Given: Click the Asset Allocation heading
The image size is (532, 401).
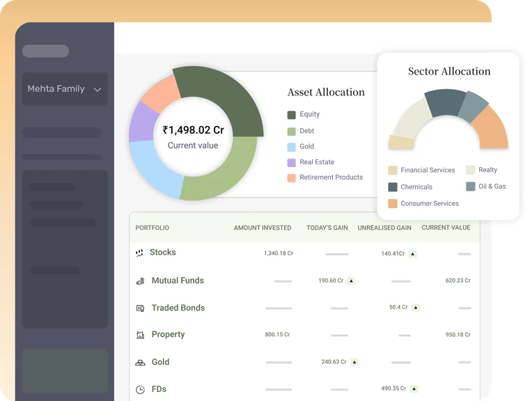Looking at the screenshot, I should pos(326,93).
